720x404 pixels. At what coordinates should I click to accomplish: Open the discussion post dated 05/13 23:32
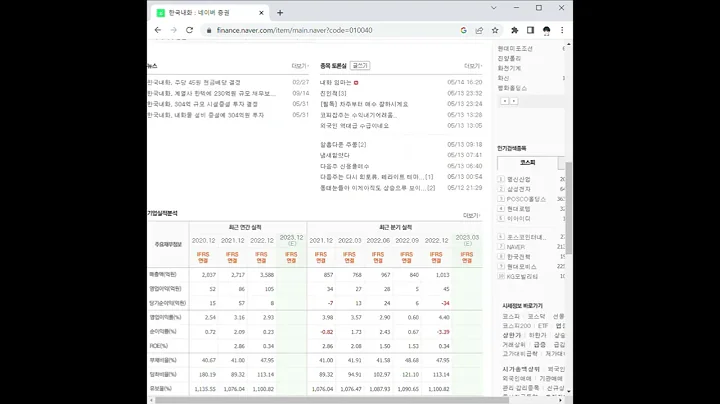[333, 93]
